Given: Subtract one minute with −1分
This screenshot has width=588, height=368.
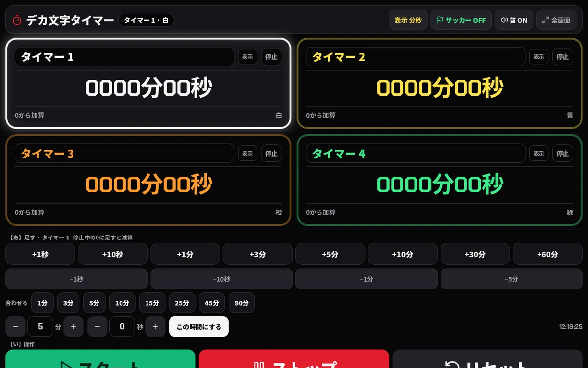Looking at the screenshot, I should [367, 279].
